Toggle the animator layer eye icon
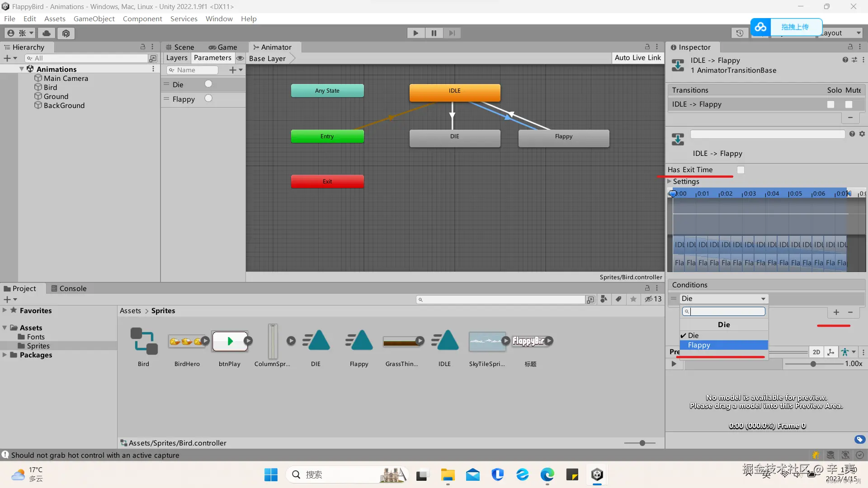 tap(240, 58)
